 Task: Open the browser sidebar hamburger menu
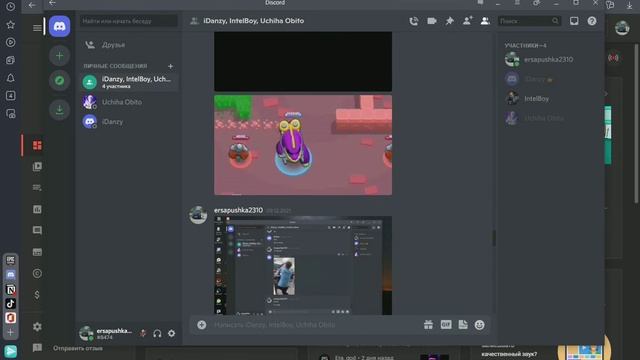tap(37, 28)
